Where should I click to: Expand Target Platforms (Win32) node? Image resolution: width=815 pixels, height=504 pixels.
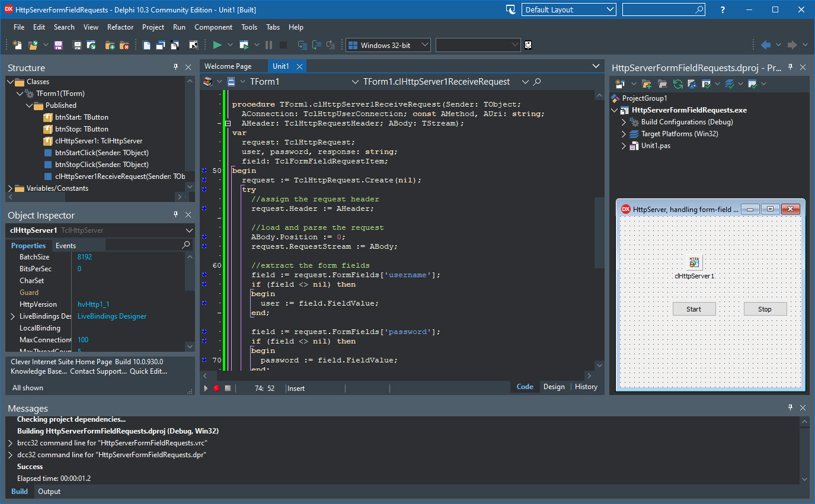pyautogui.click(x=624, y=134)
